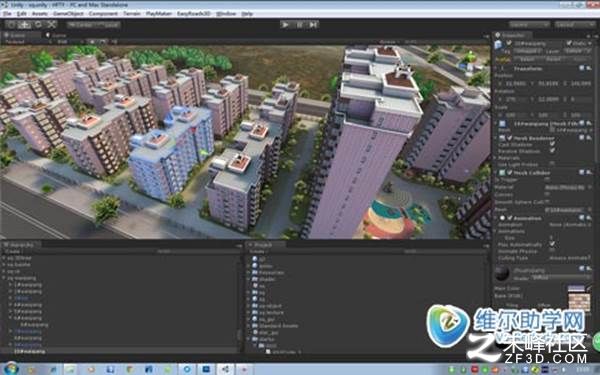Open Transform component settings gear icon
The width and height of the screenshot is (600, 375).
click(x=589, y=68)
